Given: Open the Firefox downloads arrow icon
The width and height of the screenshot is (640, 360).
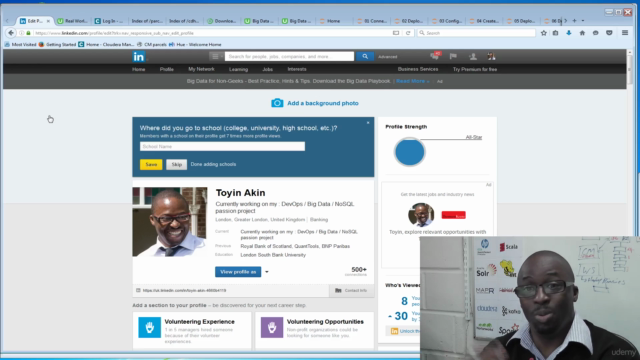Looking at the screenshot, I should (569, 33).
